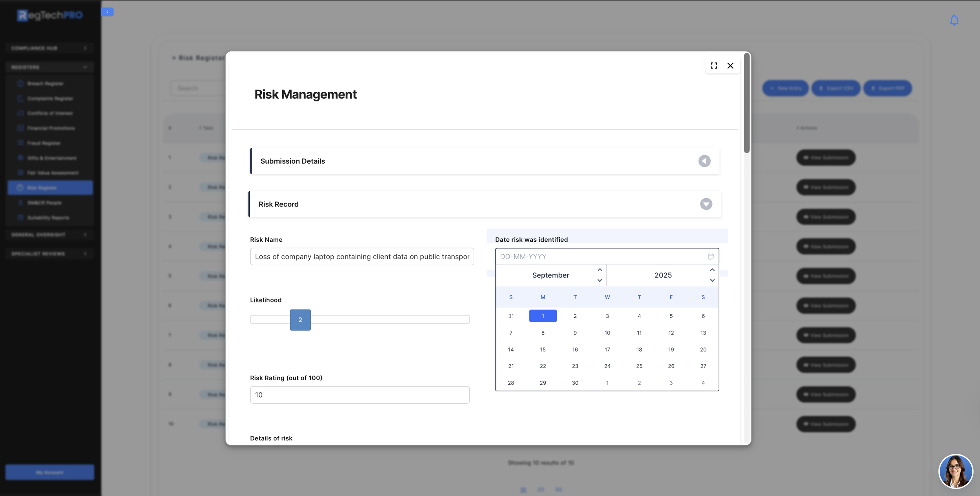Select September 15 in the calendar
Image resolution: width=980 pixels, height=496 pixels.
(x=543, y=349)
